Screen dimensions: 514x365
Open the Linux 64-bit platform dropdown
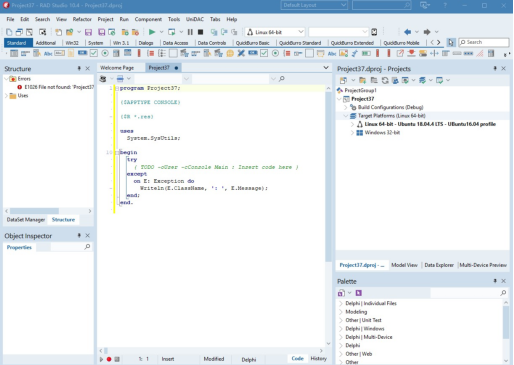coord(301,32)
